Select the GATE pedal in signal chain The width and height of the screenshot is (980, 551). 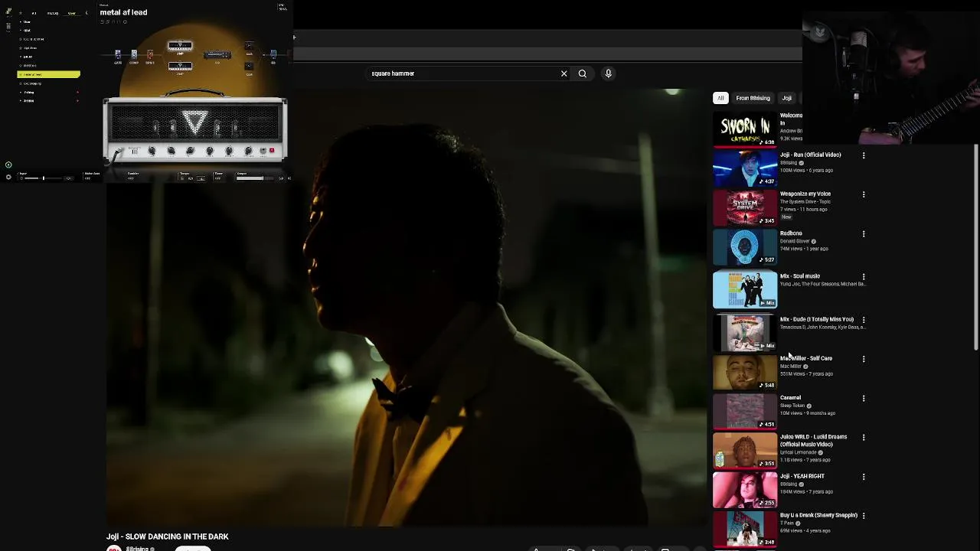coord(118,54)
